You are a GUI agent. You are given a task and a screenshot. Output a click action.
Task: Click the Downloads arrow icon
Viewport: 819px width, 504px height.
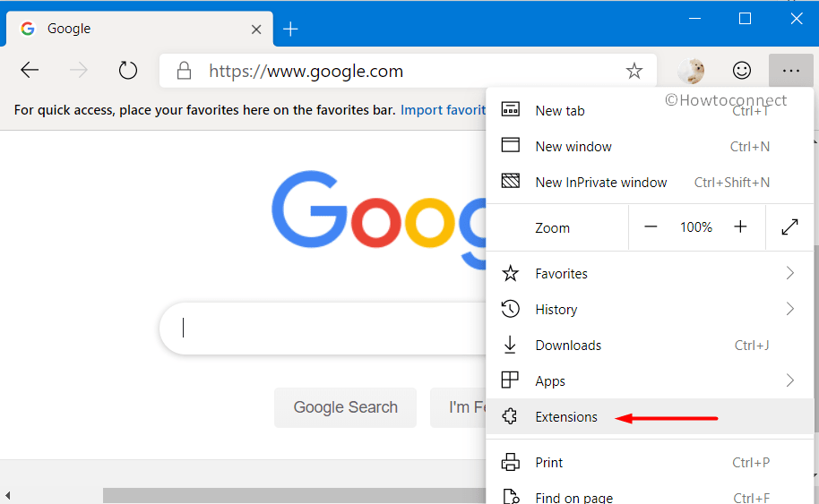tap(510, 345)
